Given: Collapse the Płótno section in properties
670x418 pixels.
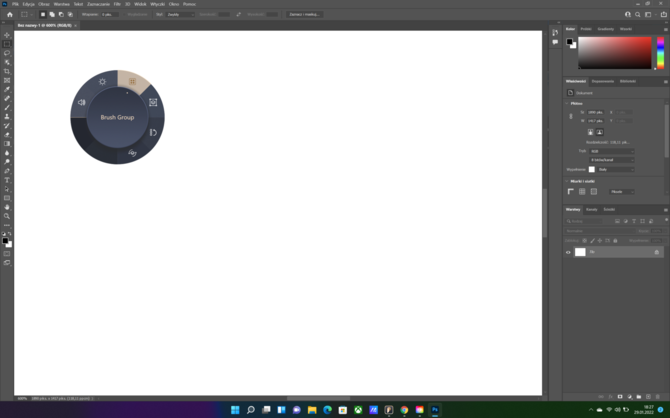Looking at the screenshot, I should (567, 103).
